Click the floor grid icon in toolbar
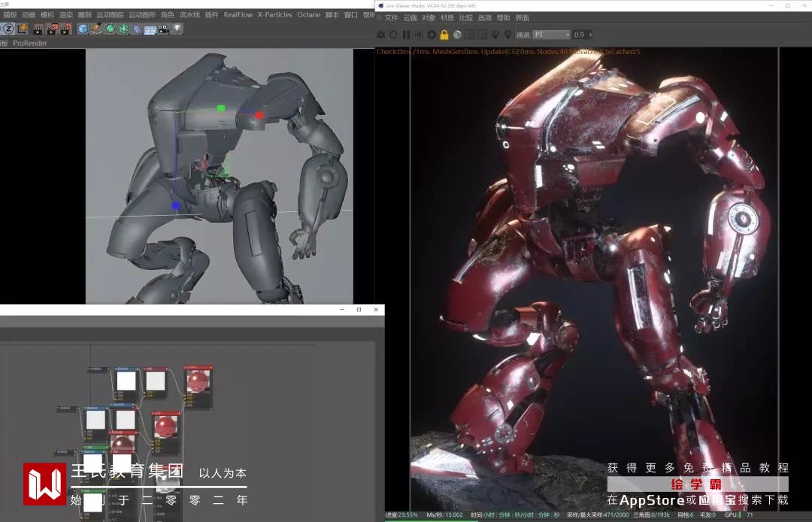812x522 pixels. click(150, 29)
